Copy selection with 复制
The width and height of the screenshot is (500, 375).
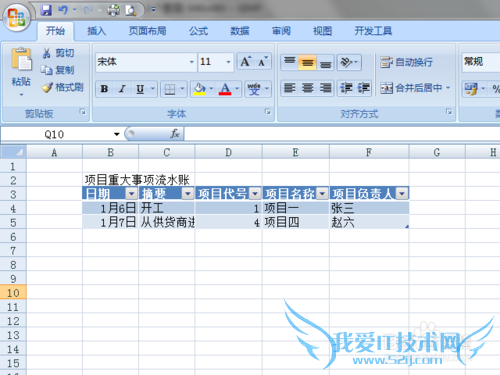pyautogui.click(x=57, y=70)
